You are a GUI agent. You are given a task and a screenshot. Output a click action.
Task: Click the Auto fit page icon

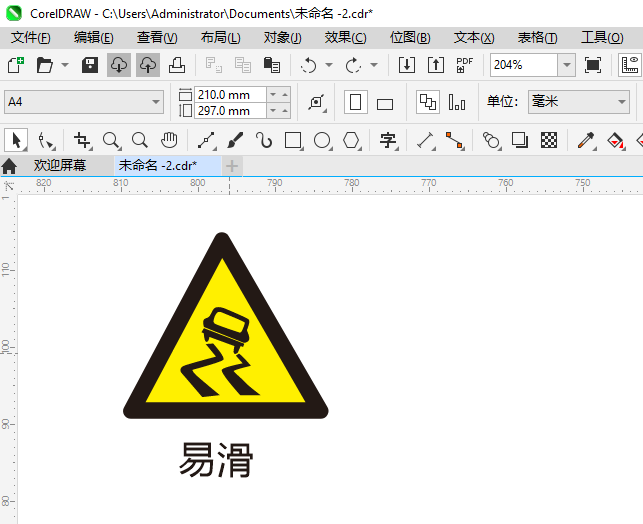317,102
